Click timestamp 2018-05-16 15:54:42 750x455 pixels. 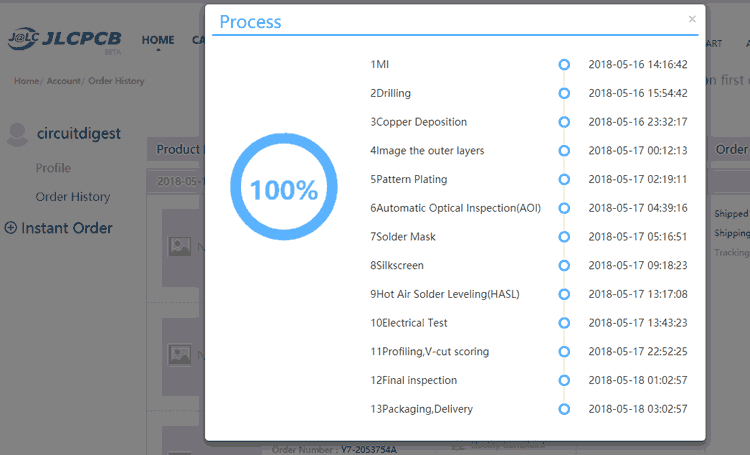(x=638, y=93)
